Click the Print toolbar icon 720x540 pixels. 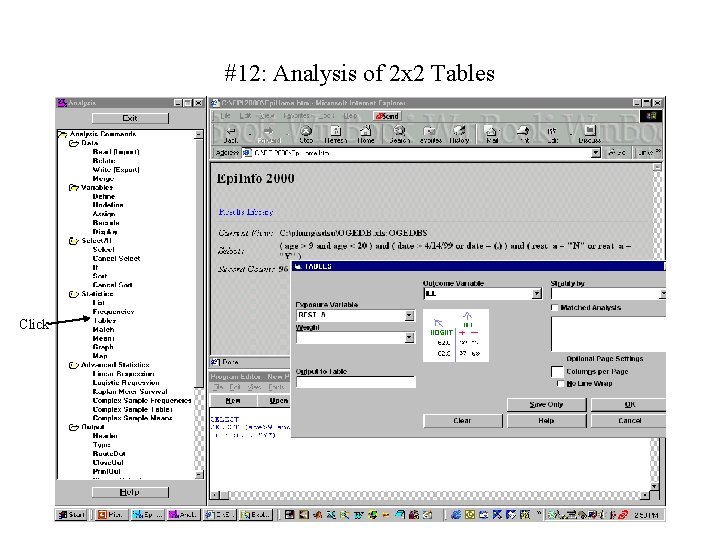pos(523,135)
